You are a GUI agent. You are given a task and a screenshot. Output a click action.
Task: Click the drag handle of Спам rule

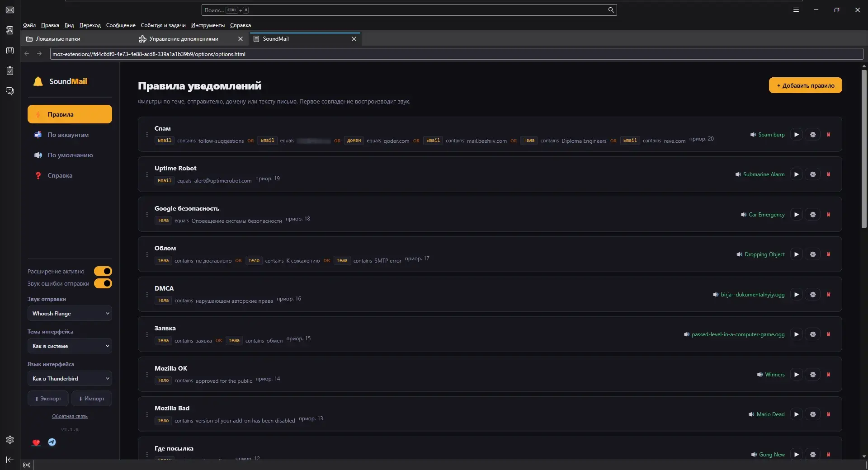tap(147, 135)
